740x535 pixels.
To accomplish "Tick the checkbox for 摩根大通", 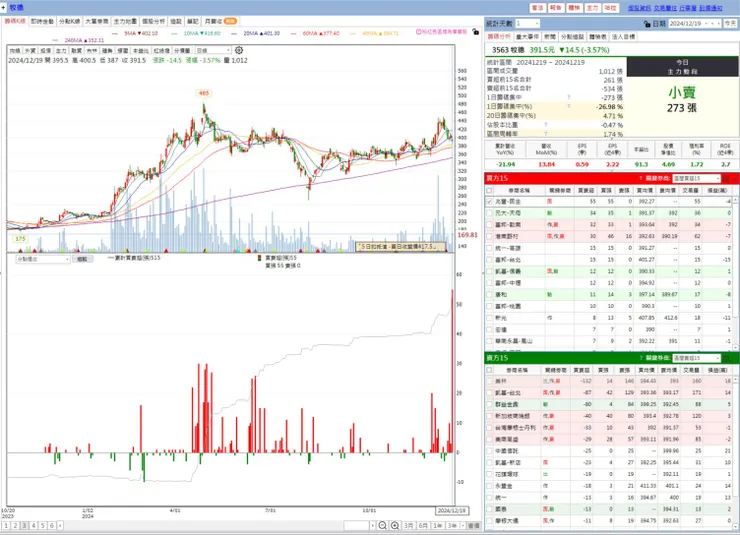I will tap(489, 521).
